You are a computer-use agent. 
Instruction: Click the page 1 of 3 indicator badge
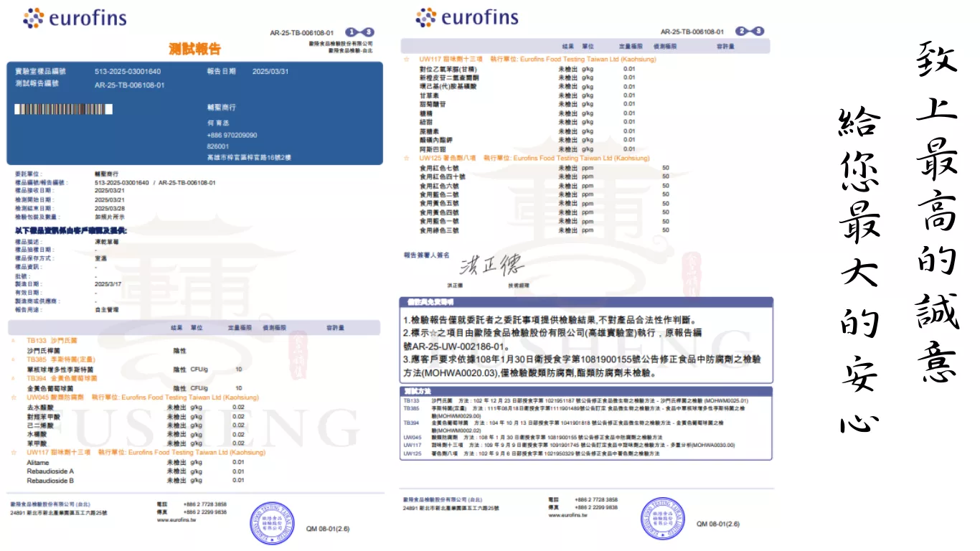tap(359, 32)
